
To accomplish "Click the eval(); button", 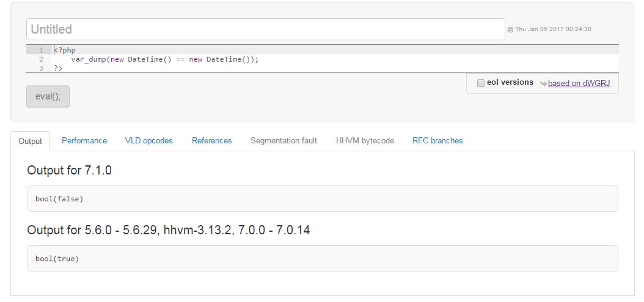I will click(48, 96).
